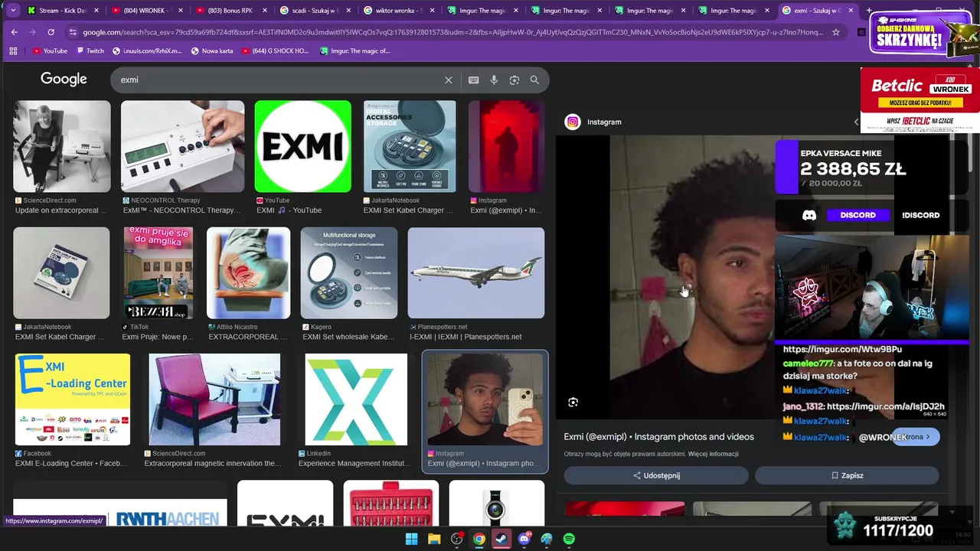Screen dimensions: 980x551
Task: Open the G SHOCK HO... bookmark
Action: (x=275, y=51)
